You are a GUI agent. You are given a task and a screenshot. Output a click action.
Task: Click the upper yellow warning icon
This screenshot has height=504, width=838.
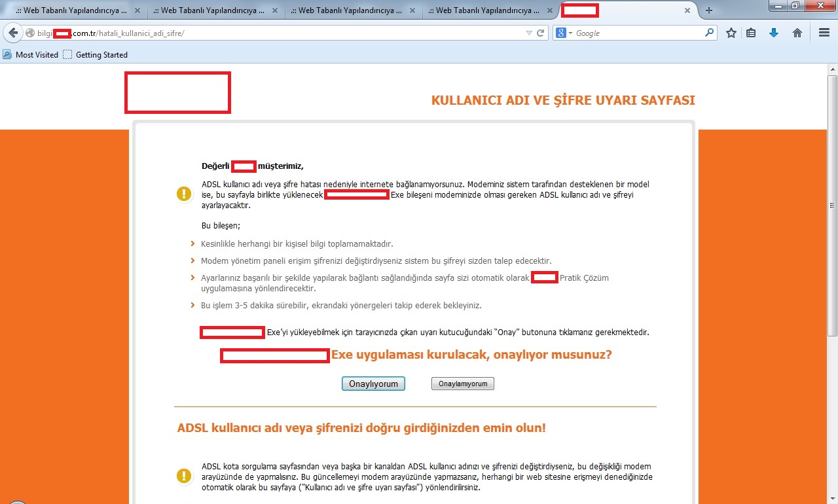(185, 194)
